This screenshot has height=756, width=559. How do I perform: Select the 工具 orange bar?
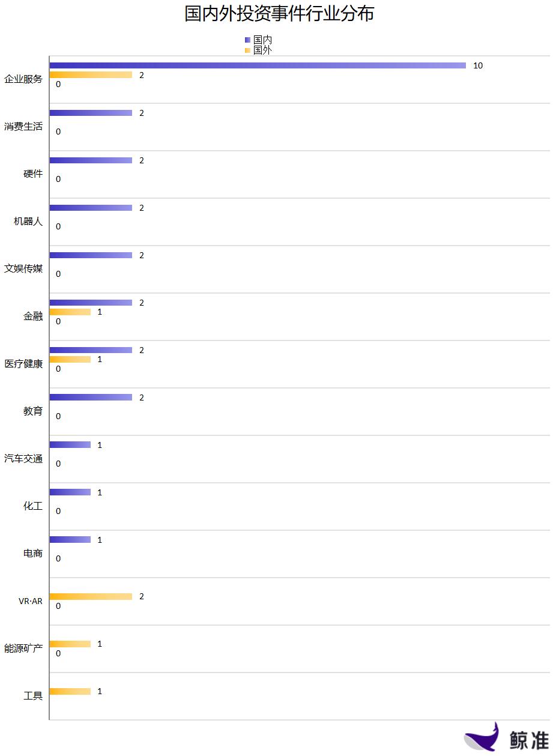point(70,692)
